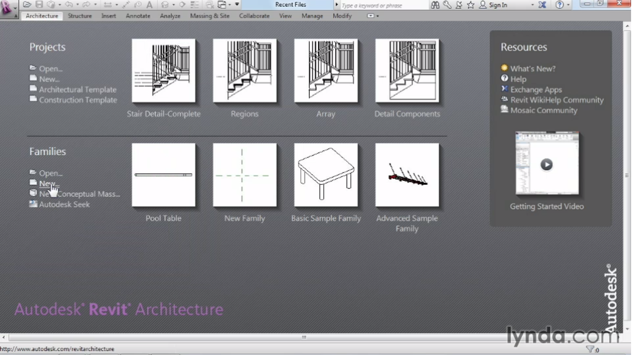Expand the Help dropdown arrow

pyautogui.click(x=569, y=5)
